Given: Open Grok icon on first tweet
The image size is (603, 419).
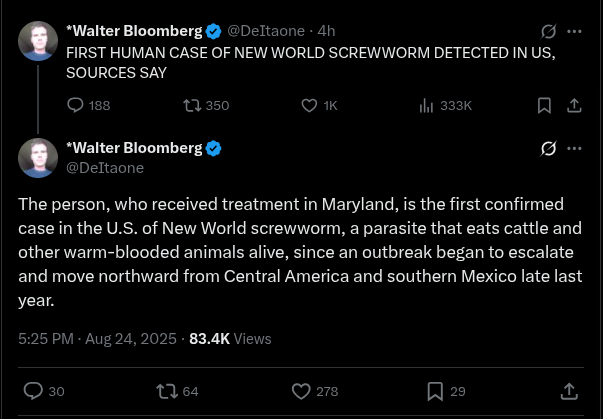Looking at the screenshot, I should click(x=548, y=31).
